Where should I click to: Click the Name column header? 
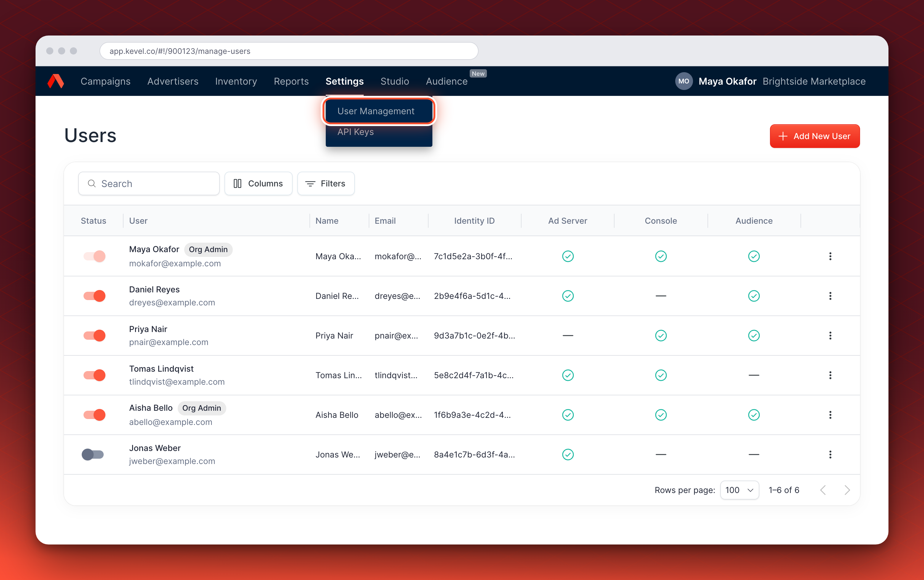click(327, 221)
